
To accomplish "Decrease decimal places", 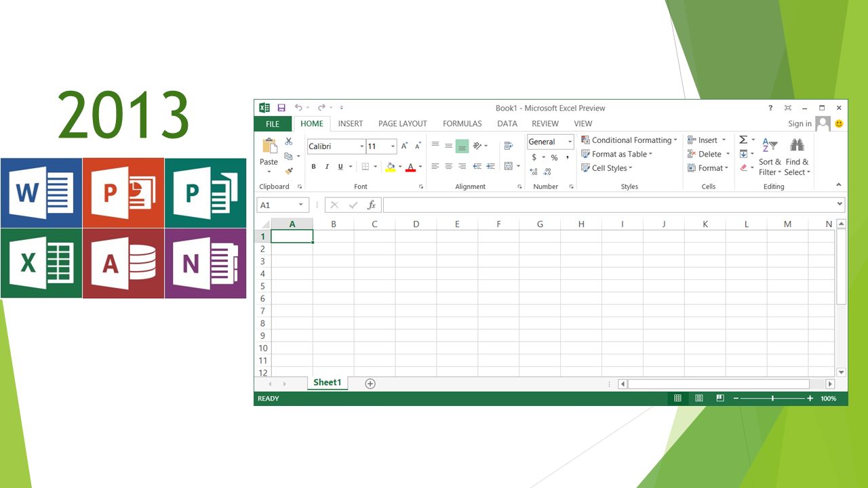I will [x=547, y=172].
